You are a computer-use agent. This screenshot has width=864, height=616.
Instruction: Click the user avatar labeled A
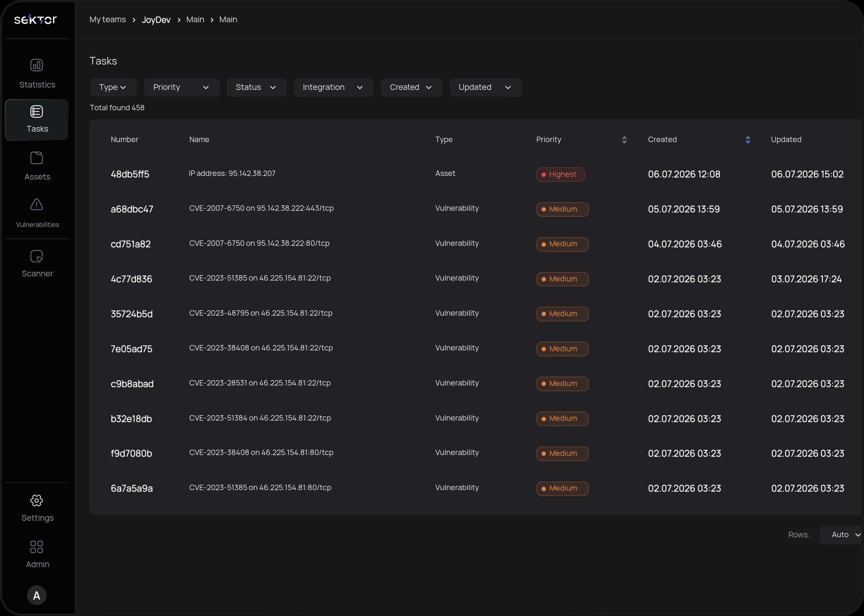(36, 595)
